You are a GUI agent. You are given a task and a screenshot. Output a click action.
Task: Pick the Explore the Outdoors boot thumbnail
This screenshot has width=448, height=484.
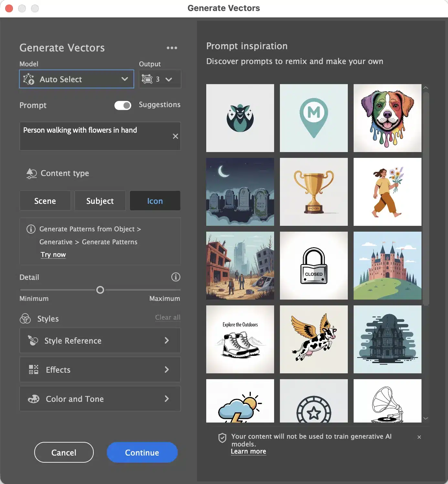(x=240, y=339)
